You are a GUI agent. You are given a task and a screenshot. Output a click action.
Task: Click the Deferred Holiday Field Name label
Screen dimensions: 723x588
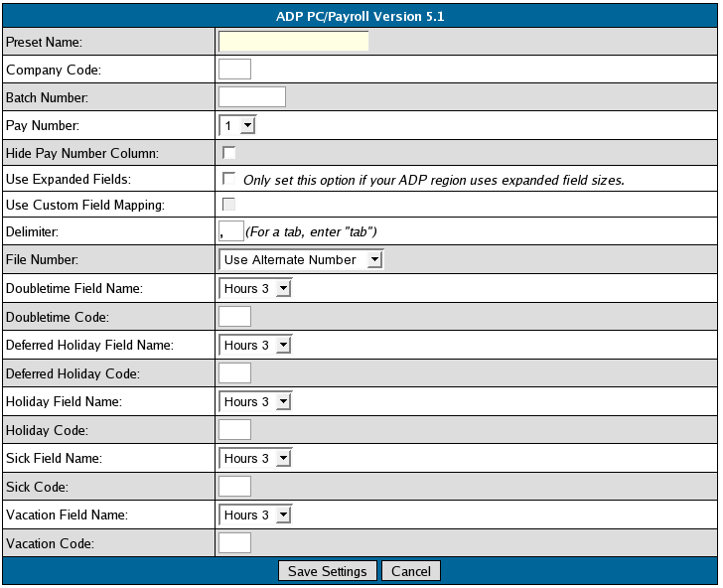tap(89, 345)
